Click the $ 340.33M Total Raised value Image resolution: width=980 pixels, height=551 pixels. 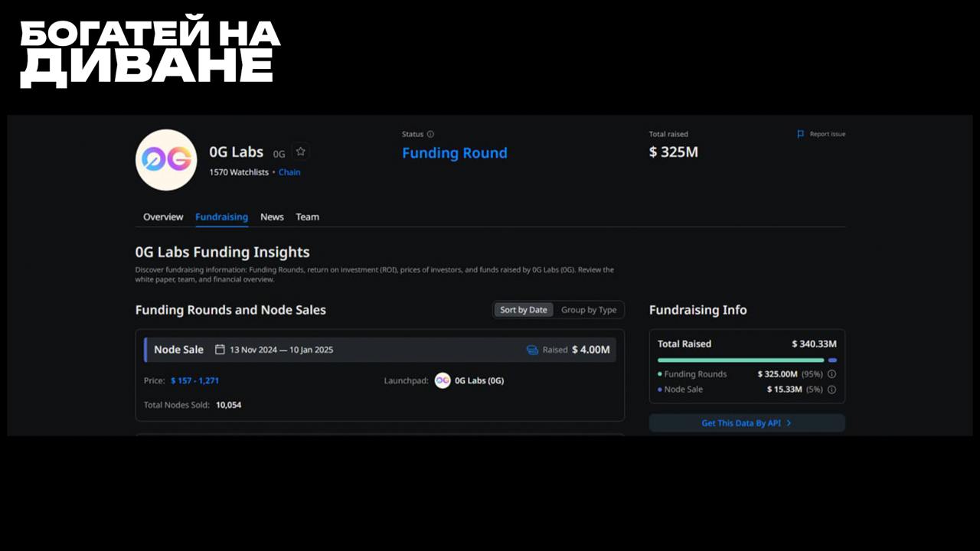[814, 344]
